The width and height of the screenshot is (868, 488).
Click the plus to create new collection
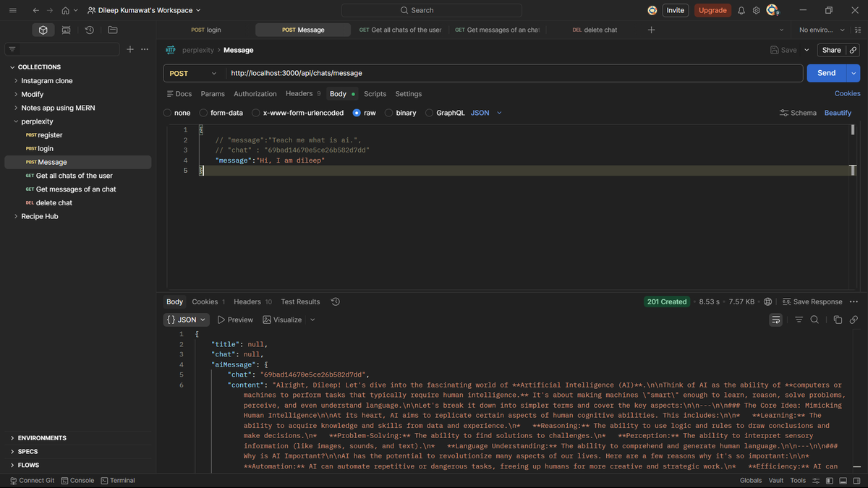130,49
